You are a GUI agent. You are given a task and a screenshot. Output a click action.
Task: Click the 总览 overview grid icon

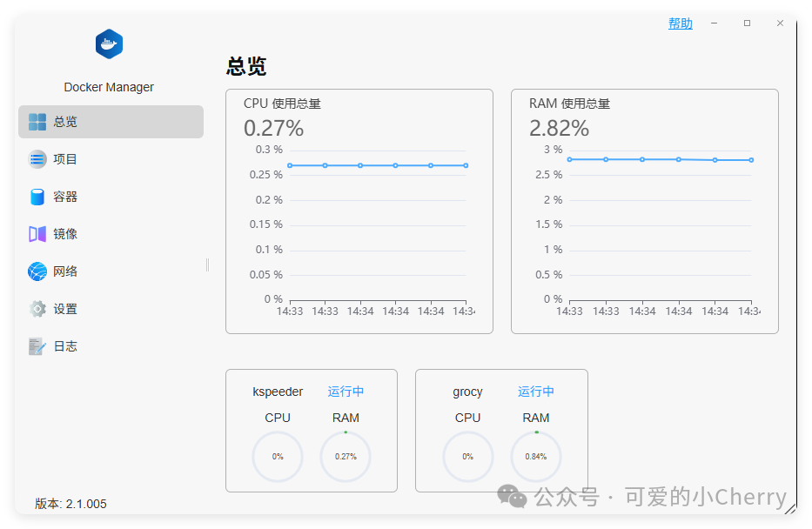point(37,122)
